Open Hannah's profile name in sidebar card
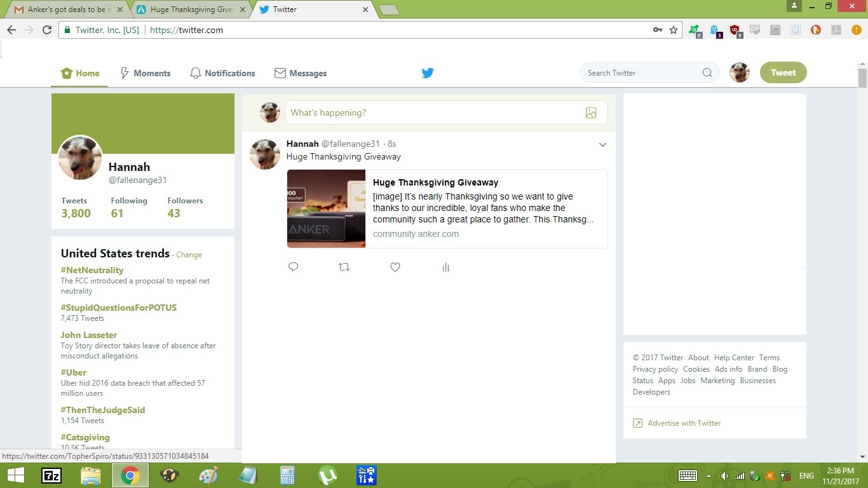 coord(130,167)
